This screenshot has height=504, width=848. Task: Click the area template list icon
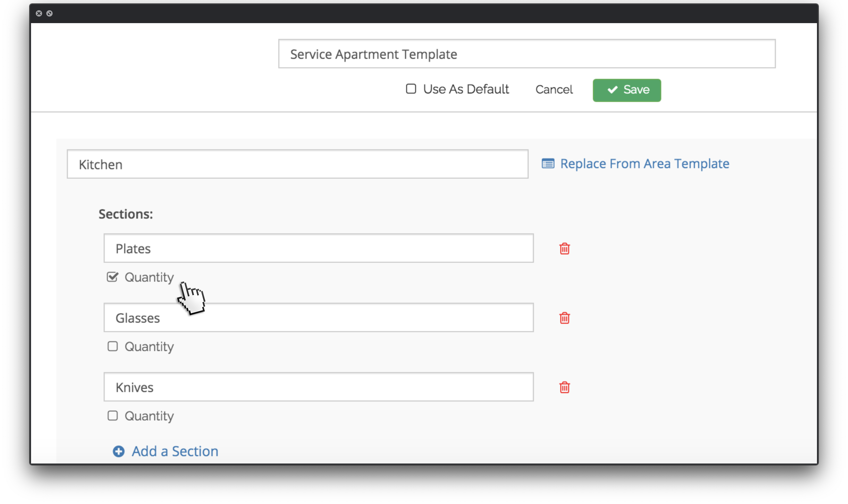pos(548,164)
